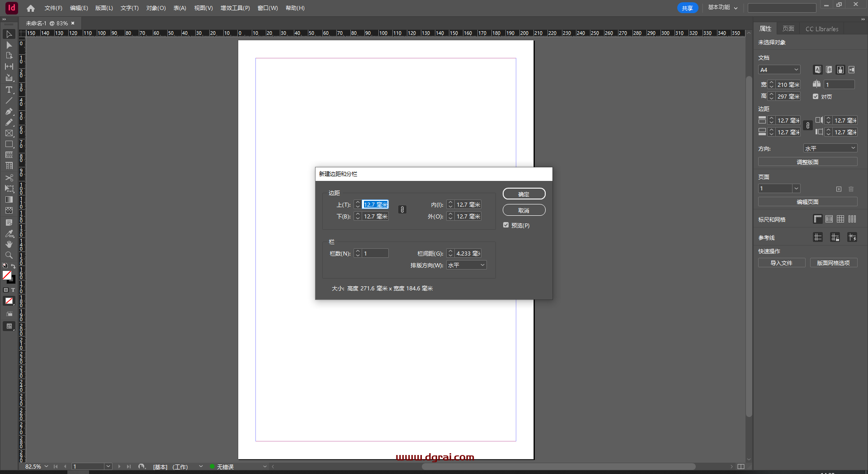The image size is (868, 474).
Task: Click the 栏数(N) input field
Action: pyautogui.click(x=375, y=254)
